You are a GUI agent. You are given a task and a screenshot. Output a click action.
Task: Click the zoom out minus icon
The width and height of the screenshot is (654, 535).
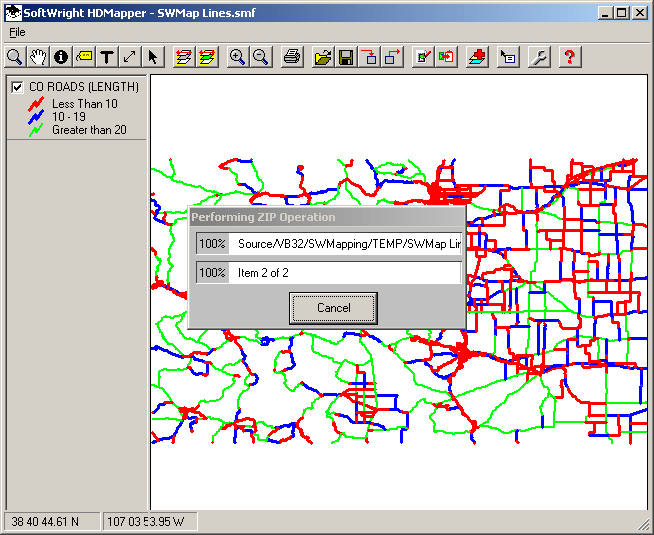click(261, 57)
